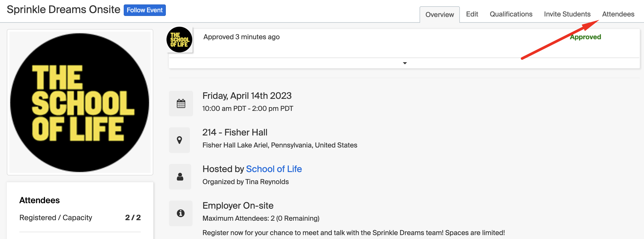
Task: Open the Overview tab
Action: click(x=439, y=15)
